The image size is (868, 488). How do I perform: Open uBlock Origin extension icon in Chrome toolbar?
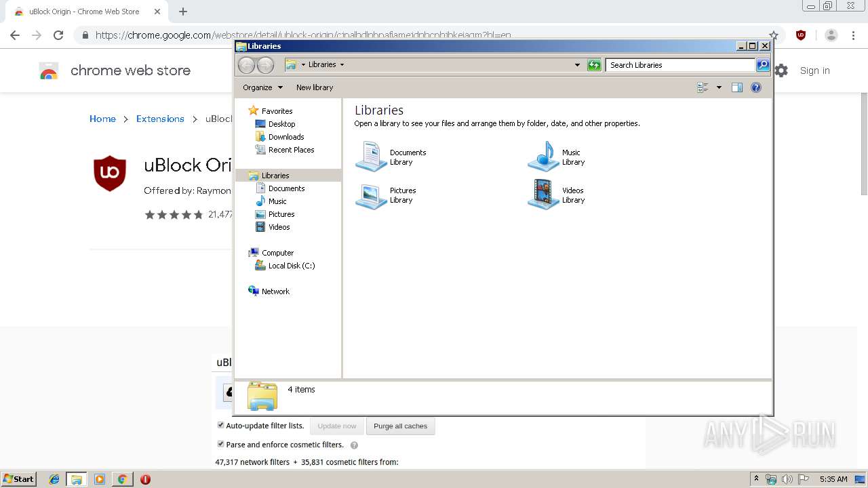[801, 35]
